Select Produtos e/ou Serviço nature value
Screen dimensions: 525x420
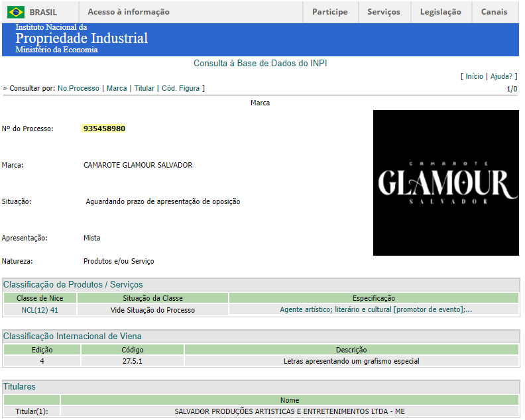pos(119,261)
